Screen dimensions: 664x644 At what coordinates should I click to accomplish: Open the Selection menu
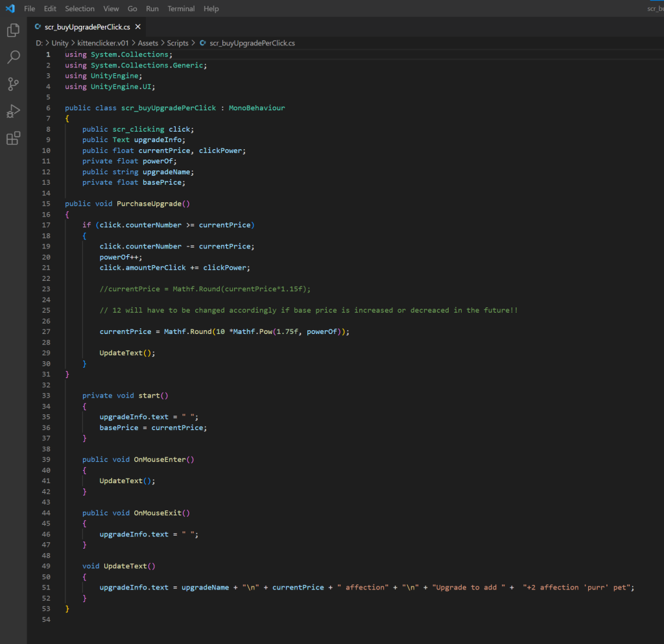(80, 8)
